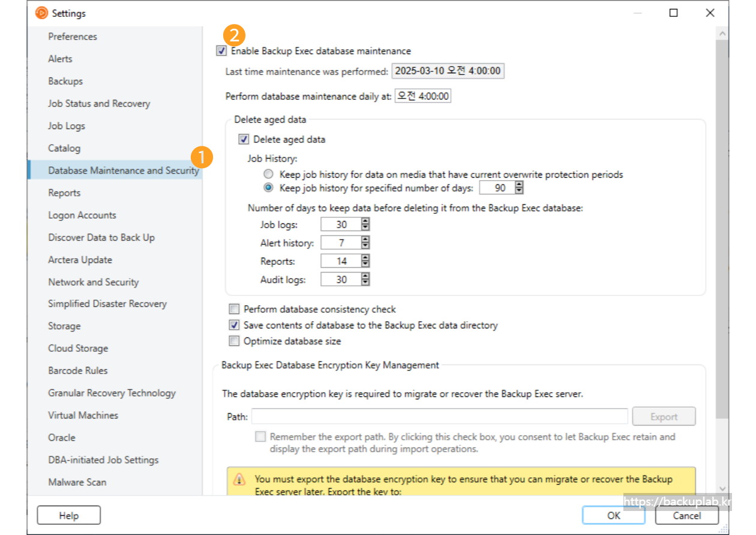Click the Reports days stepper arrows
756x535 pixels.
[x=365, y=261]
